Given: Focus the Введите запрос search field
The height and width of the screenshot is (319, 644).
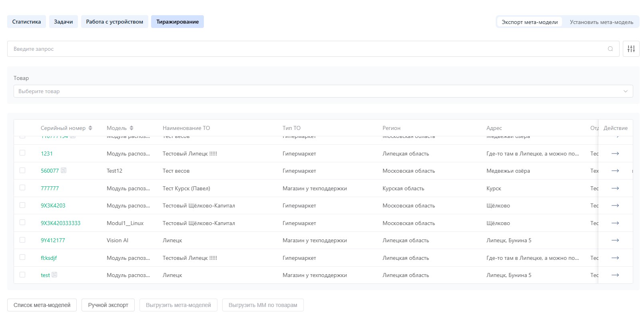Looking at the screenshot, I should pos(308,49).
